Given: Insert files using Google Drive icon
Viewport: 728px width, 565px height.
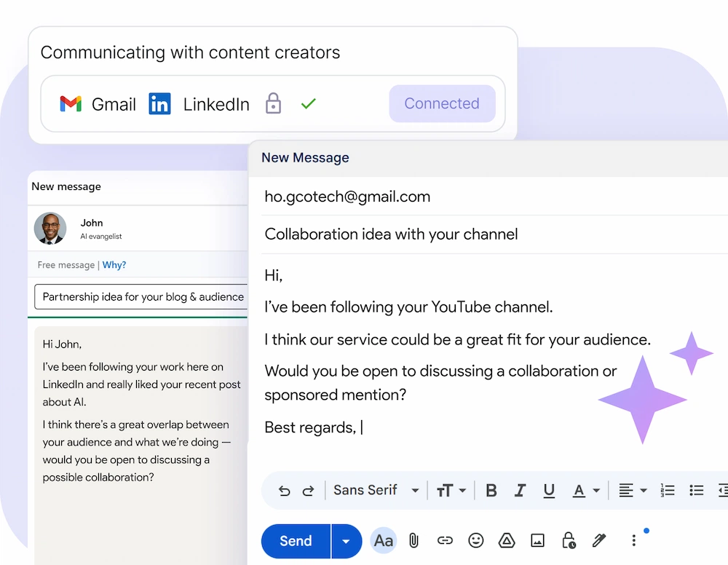Looking at the screenshot, I should pos(507,540).
